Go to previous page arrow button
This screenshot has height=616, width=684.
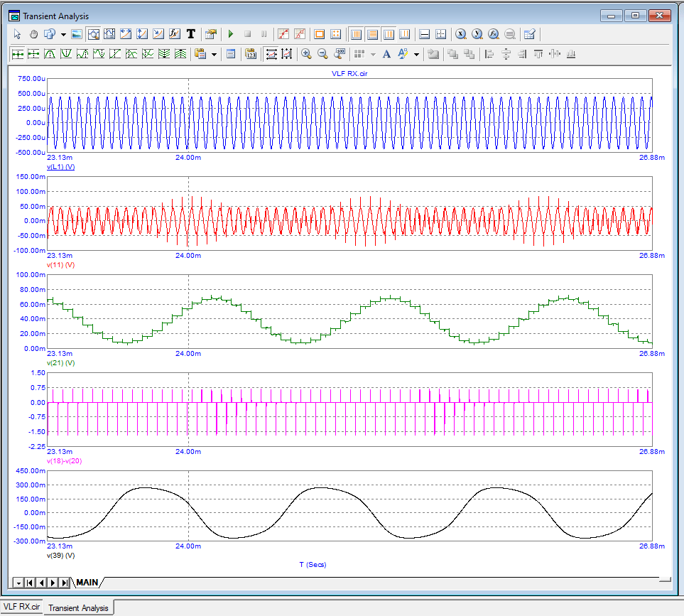41,583
